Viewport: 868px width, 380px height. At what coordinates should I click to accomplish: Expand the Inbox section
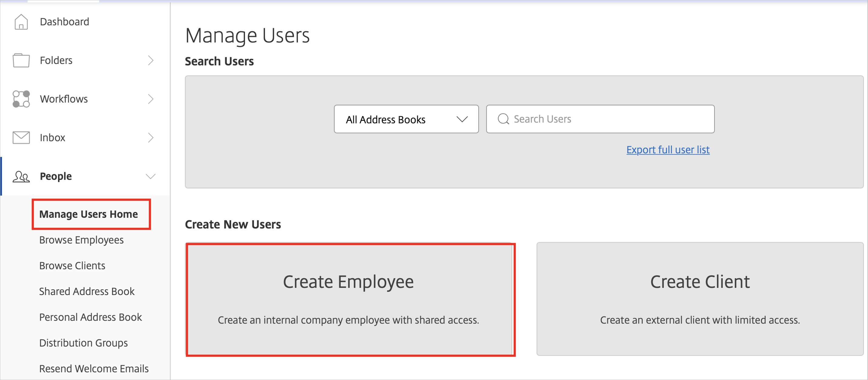click(x=151, y=137)
